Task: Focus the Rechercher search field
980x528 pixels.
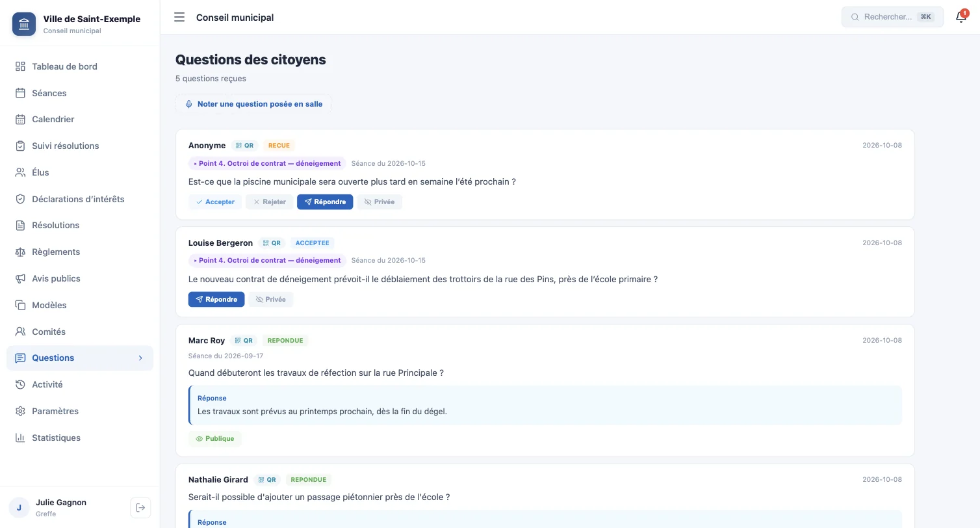Action: [x=892, y=17]
